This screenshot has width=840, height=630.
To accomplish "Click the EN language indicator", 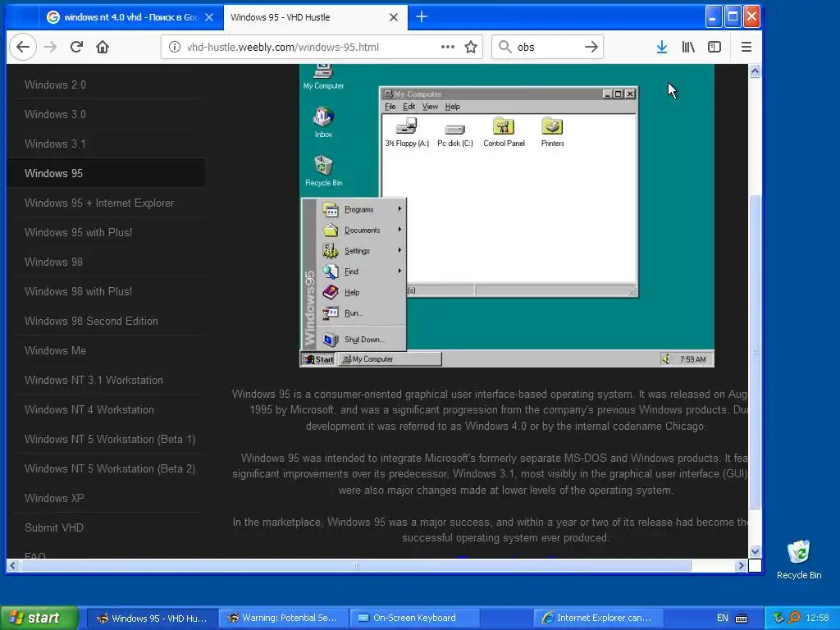I will [x=722, y=618].
